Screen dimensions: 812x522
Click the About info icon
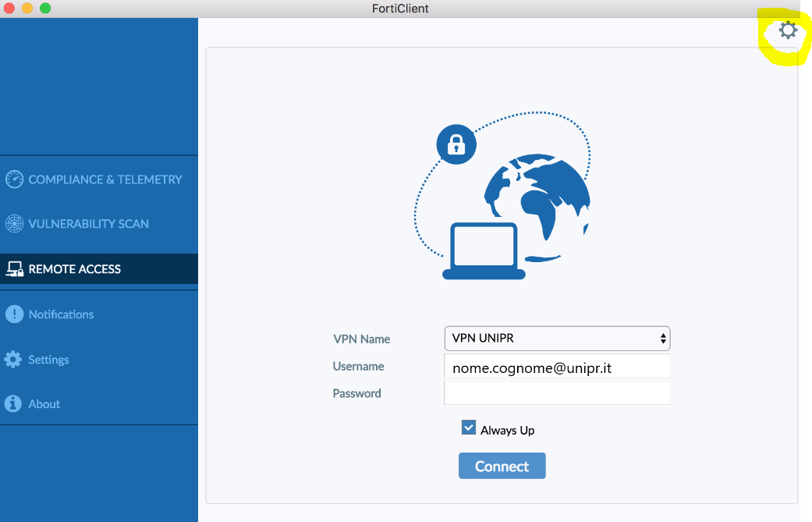[13, 404]
